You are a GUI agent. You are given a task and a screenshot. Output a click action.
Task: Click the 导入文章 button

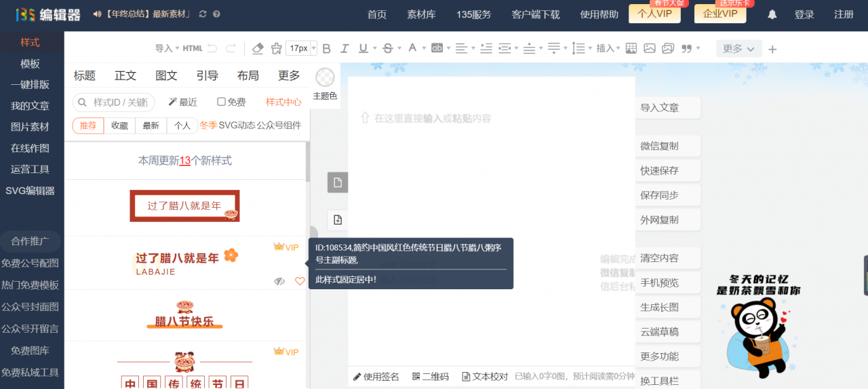point(660,107)
